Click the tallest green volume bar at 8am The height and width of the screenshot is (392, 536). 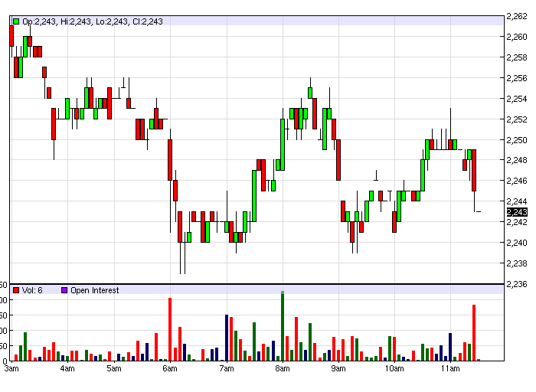point(283,326)
